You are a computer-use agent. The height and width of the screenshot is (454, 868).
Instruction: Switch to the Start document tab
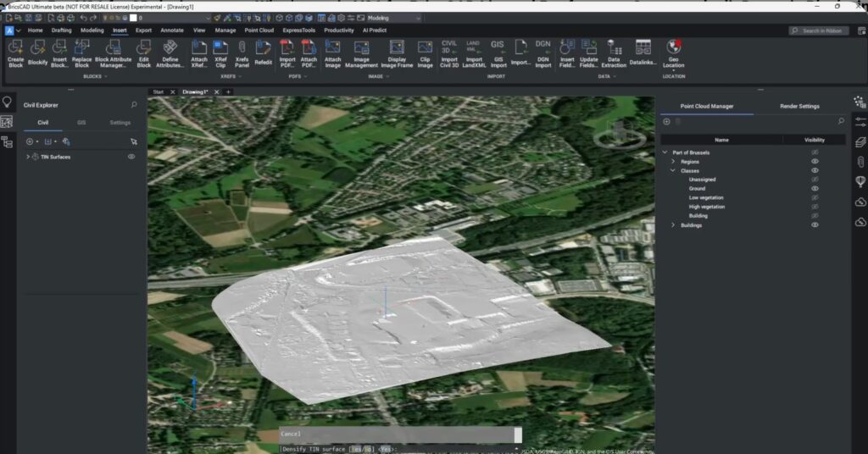pyautogui.click(x=159, y=91)
